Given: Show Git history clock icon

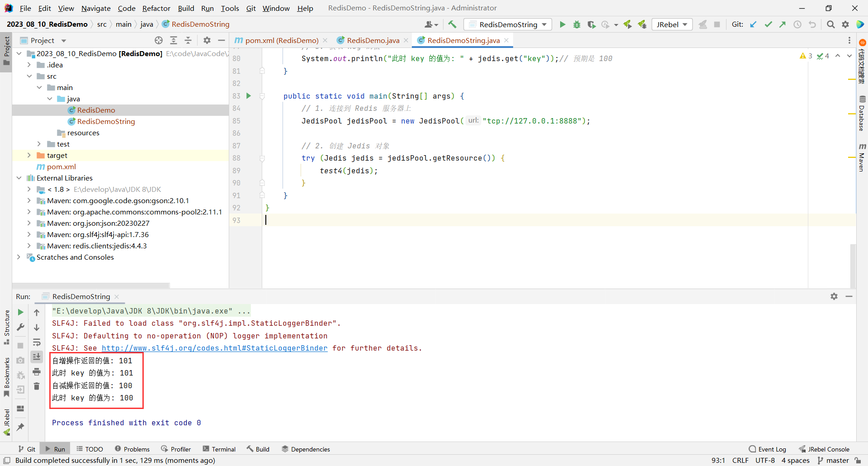Looking at the screenshot, I should 797,24.
